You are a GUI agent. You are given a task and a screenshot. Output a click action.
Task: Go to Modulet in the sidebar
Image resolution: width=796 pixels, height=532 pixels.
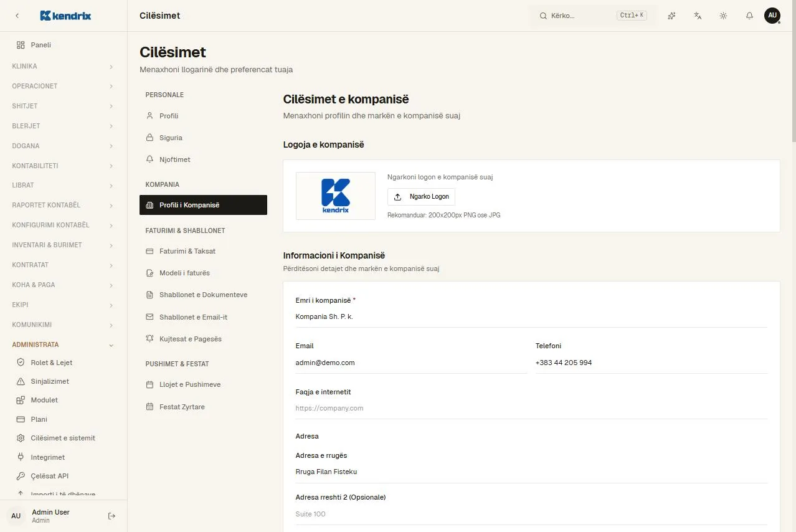[64, 400]
